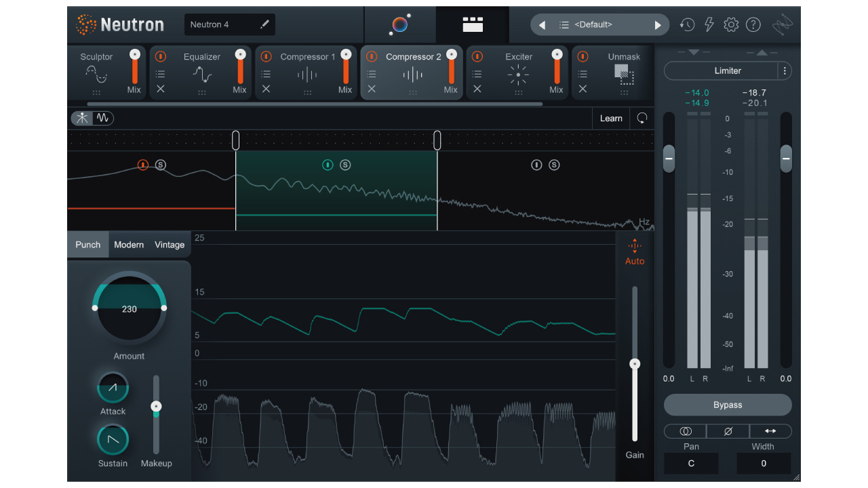Switch to the waveform view toggle
This screenshot has width=868, height=488.
[x=103, y=118]
